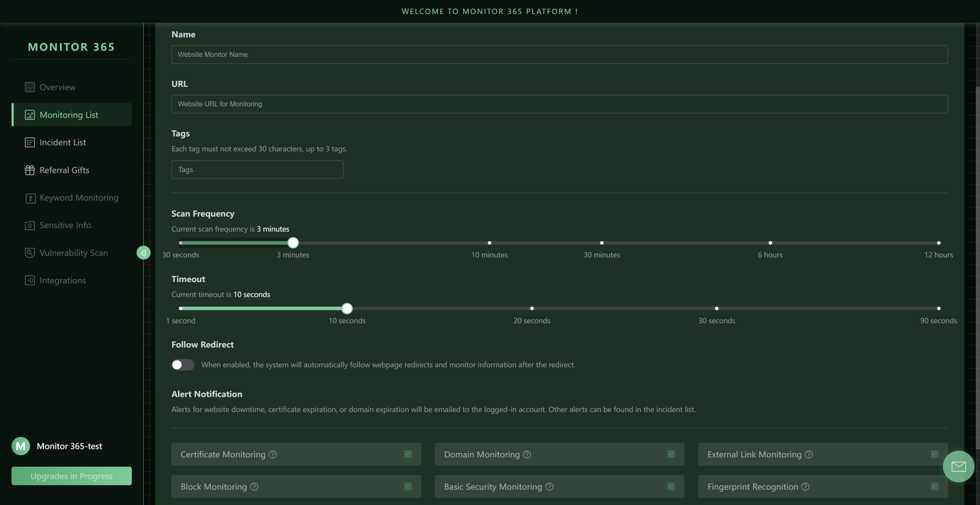Click the Monitoring List chart icon

coord(30,115)
